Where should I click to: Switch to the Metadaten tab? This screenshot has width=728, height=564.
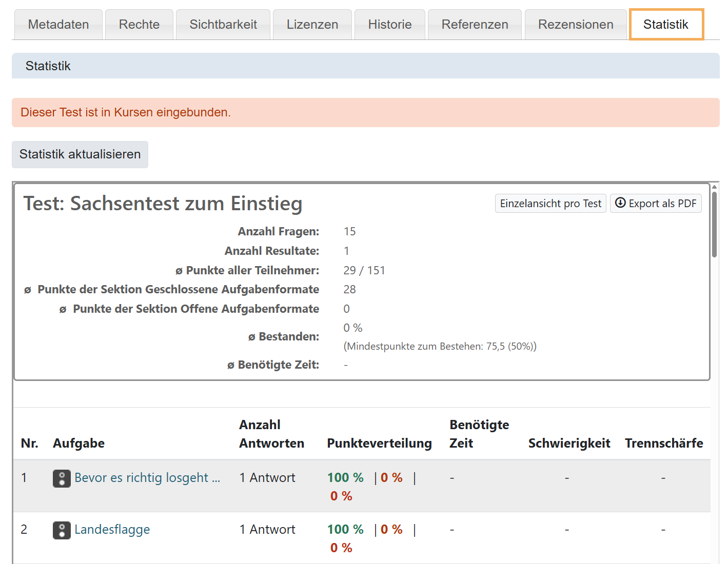[58, 24]
